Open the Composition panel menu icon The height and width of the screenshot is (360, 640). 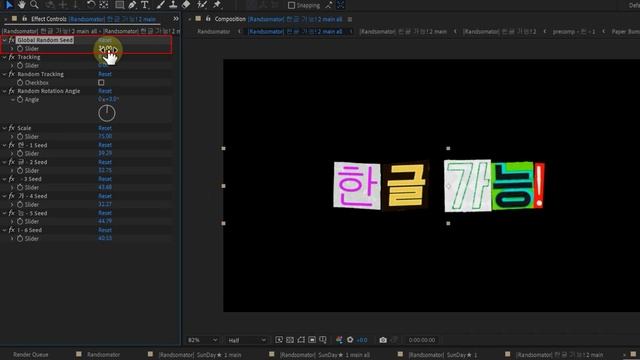tap(350, 19)
